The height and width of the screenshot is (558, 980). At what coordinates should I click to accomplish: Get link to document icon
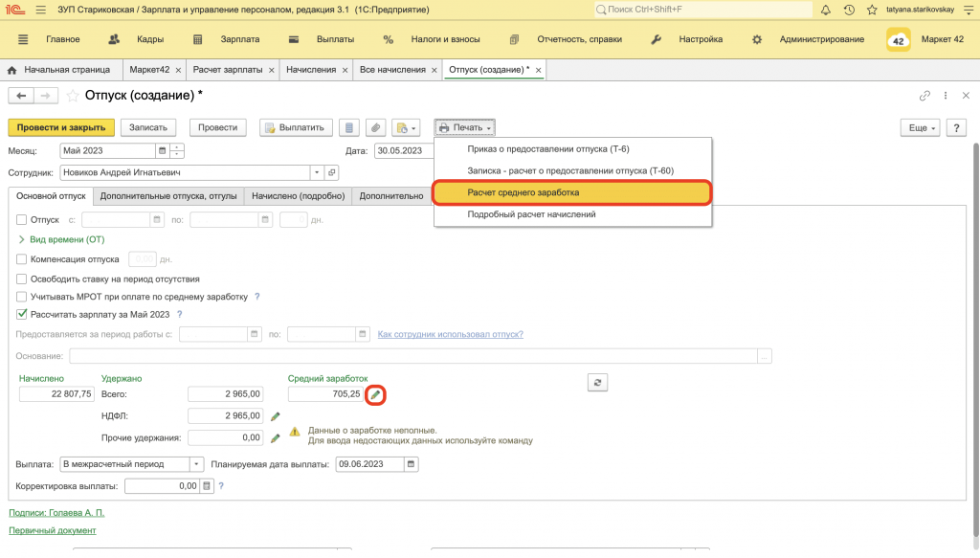coord(924,96)
